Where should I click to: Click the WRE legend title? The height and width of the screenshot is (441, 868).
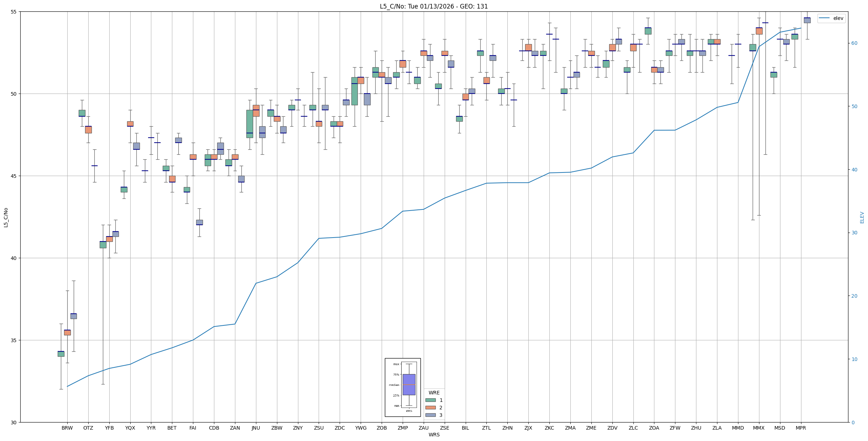coord(434,393)
